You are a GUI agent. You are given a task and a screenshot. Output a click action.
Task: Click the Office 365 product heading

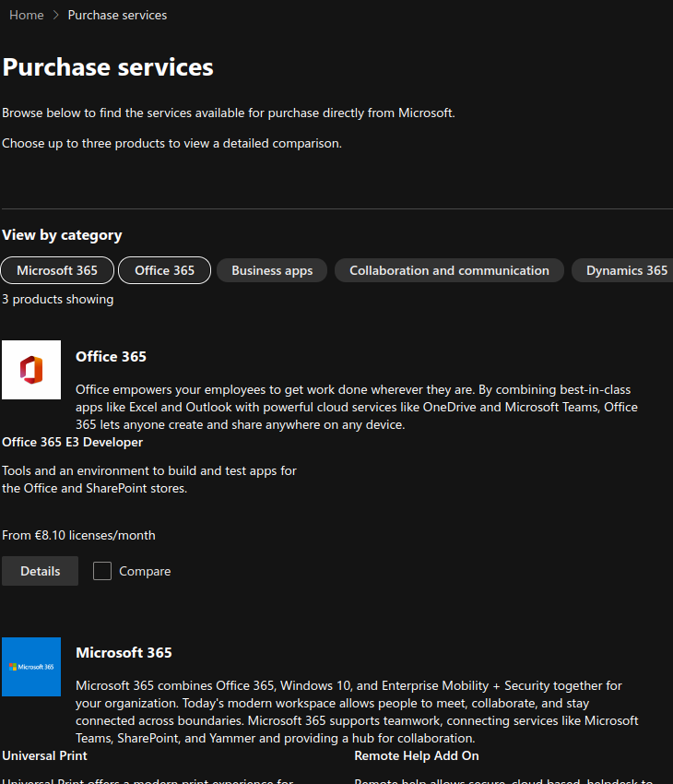coord(111,357)
